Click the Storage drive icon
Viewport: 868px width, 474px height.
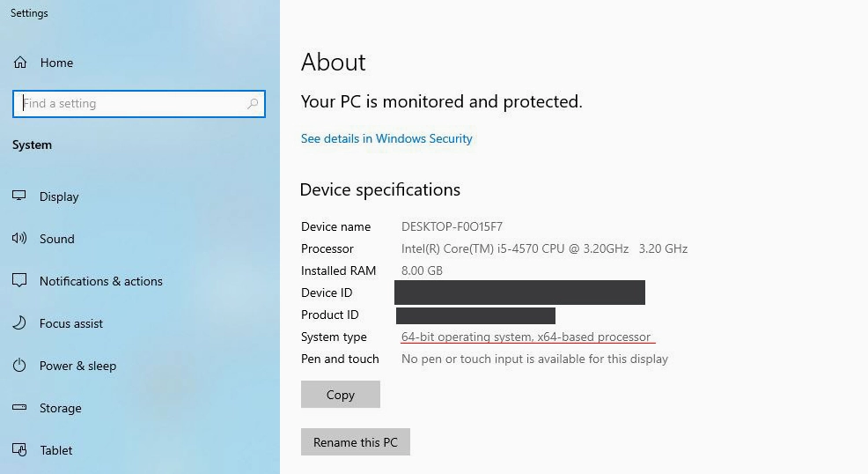[19, 408]
